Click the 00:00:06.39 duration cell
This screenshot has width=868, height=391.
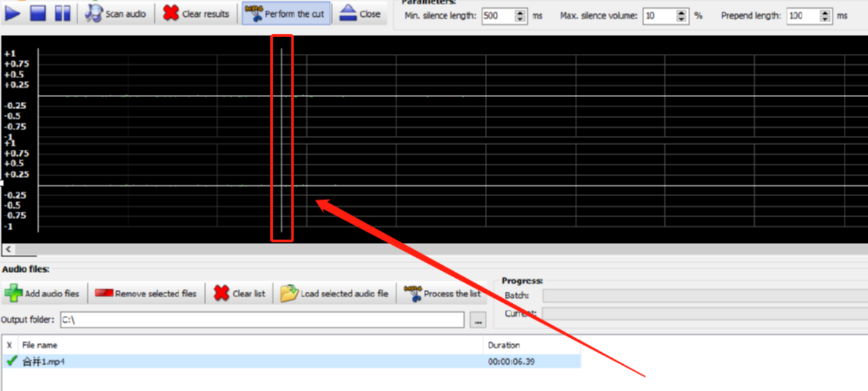click(x=512, y=362)
